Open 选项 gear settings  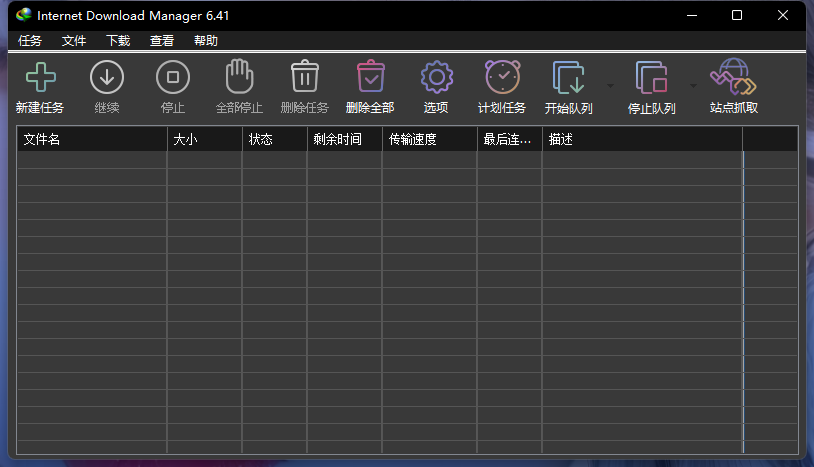pos(437,77)
